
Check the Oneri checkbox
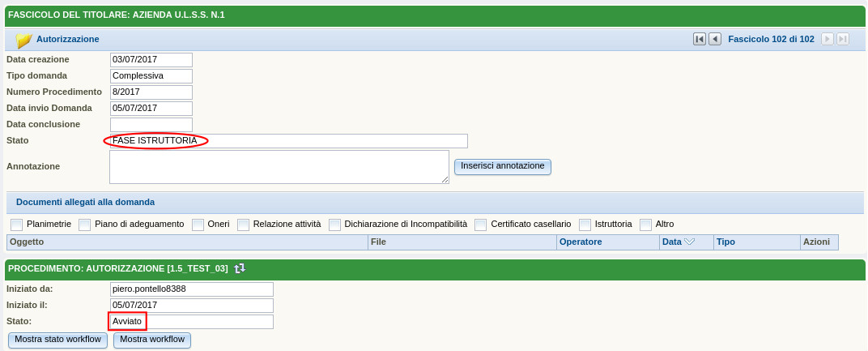pos(198,225)
